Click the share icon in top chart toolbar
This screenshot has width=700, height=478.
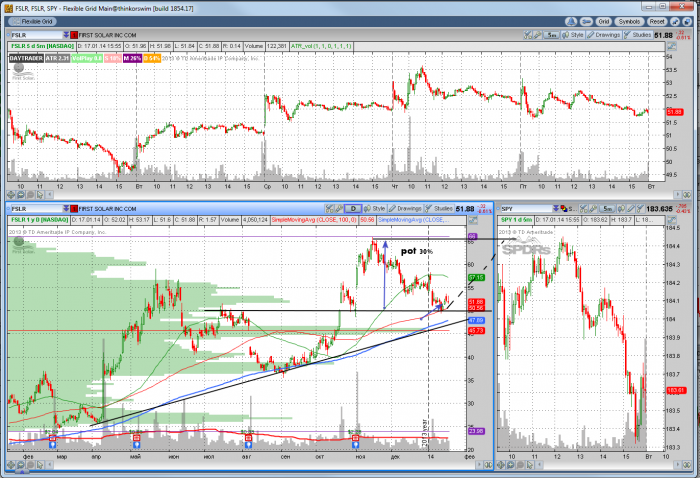[528, 35]
